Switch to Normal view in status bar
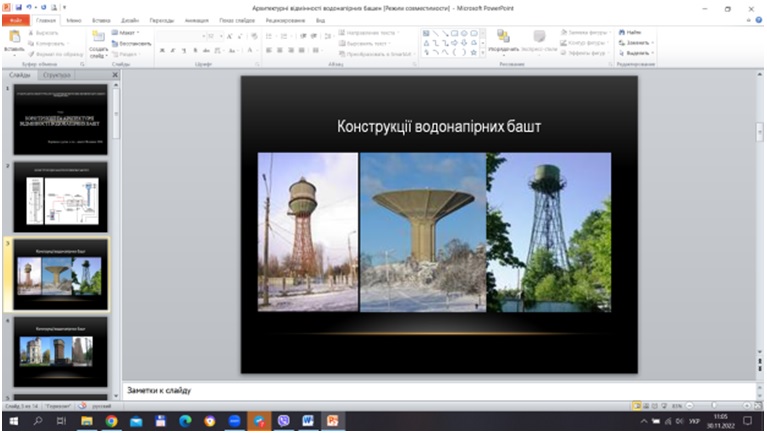Image resolution: width=767 pixels, height=433 pixels. [637, 406]
